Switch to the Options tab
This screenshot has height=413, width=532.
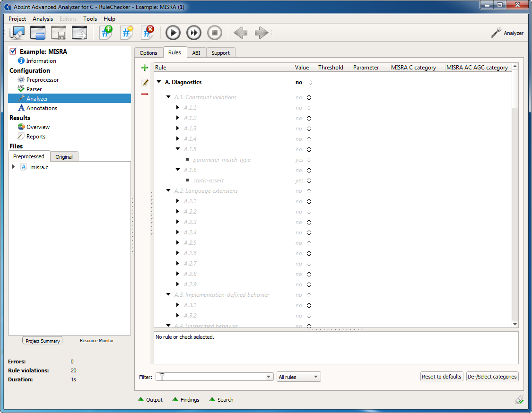pyautogui.click(x=148, y=53)
